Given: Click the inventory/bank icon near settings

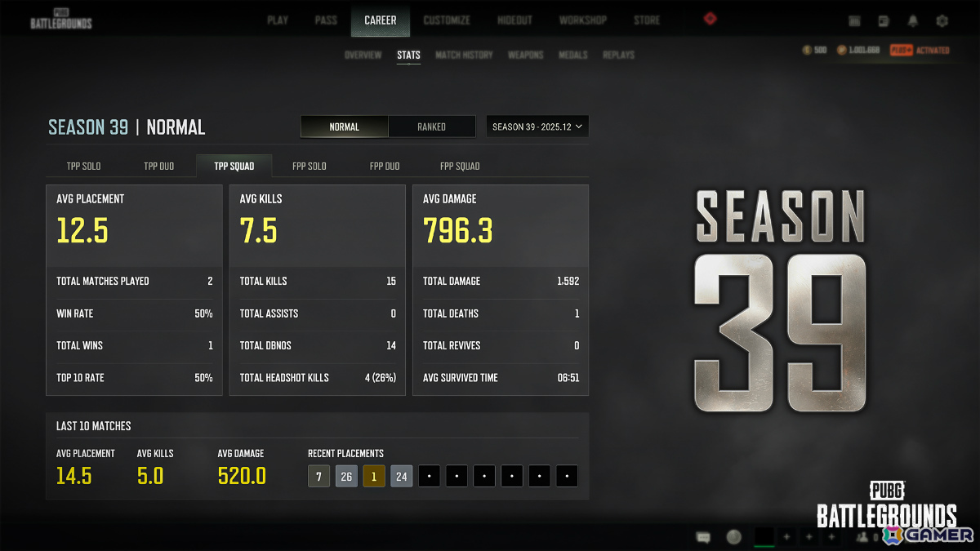Looking at the screenshot, I should tap(854, 20).
